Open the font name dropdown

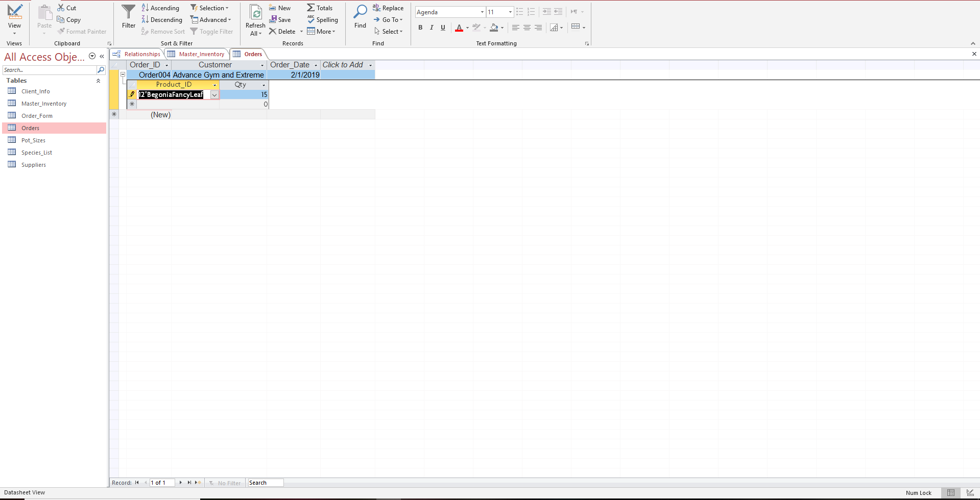[x=482, y=12]
